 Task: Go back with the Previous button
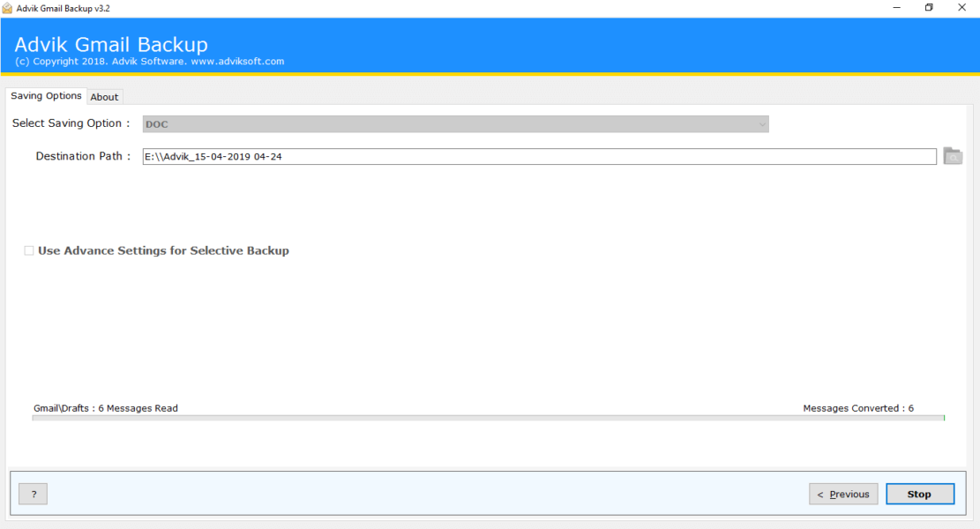843,494
